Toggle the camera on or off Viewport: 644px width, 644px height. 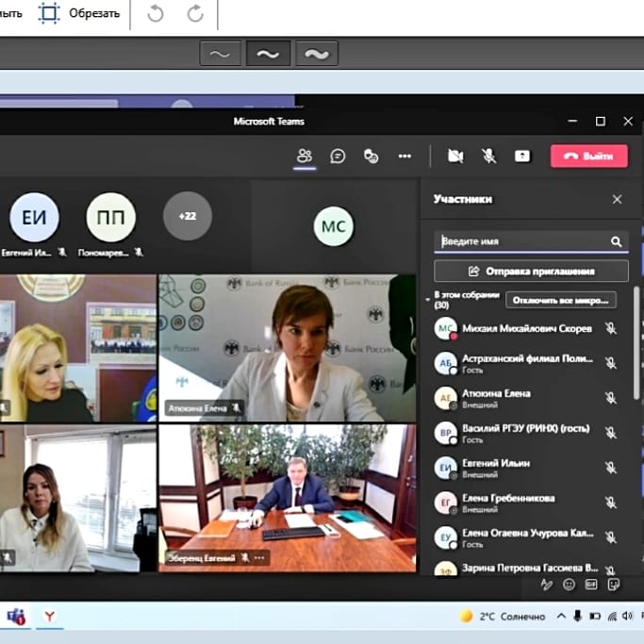[x=455, y=156]
